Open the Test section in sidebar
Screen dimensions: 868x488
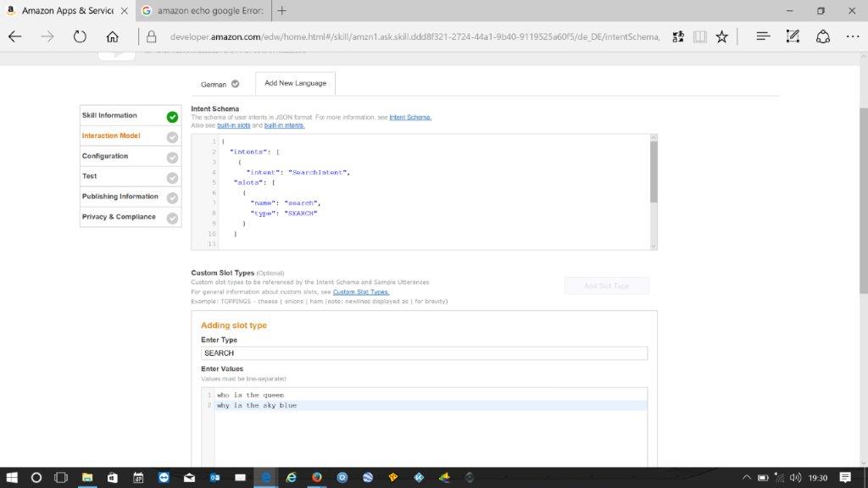click(90, 176)
